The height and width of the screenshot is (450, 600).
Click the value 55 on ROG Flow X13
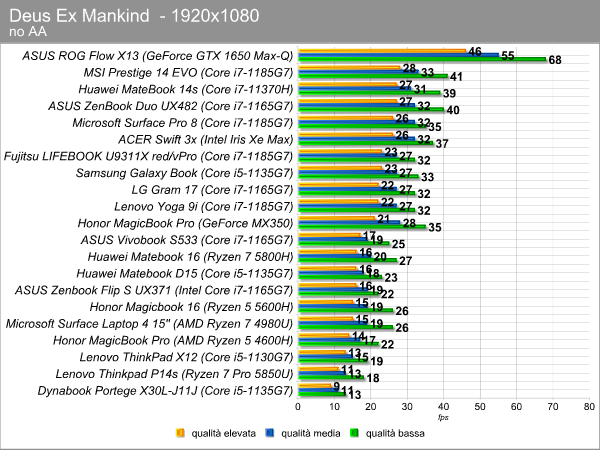(x=507, y=56)
